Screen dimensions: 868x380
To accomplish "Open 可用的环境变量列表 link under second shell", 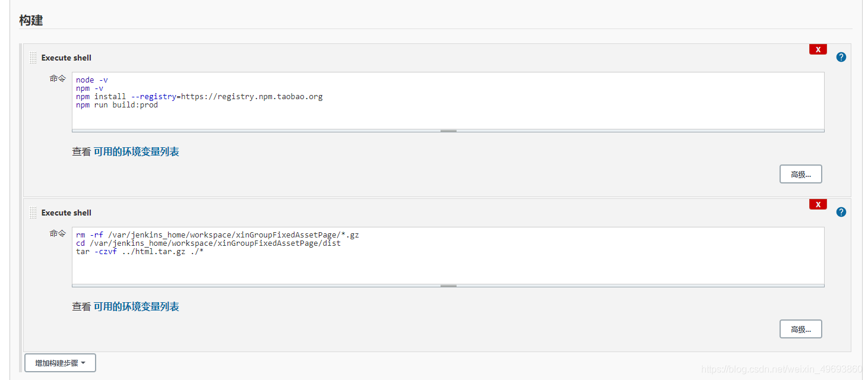I will pos(137,306).
